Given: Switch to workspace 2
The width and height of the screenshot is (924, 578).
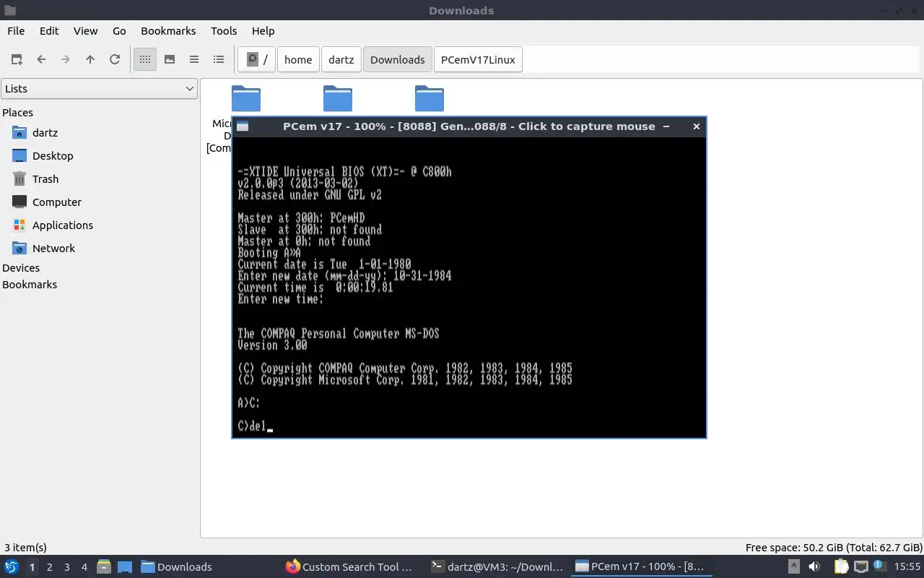Looking at the screenshot, I should (x=49, y=566).
